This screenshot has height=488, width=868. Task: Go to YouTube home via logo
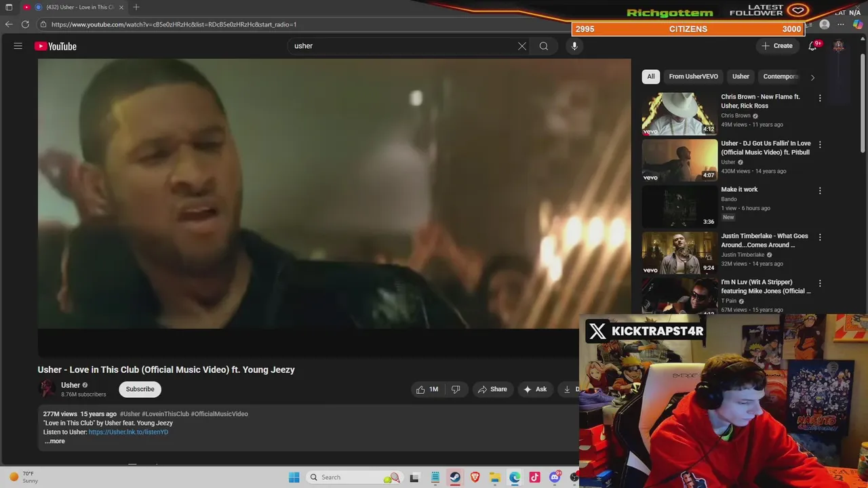tap(56, 46)
